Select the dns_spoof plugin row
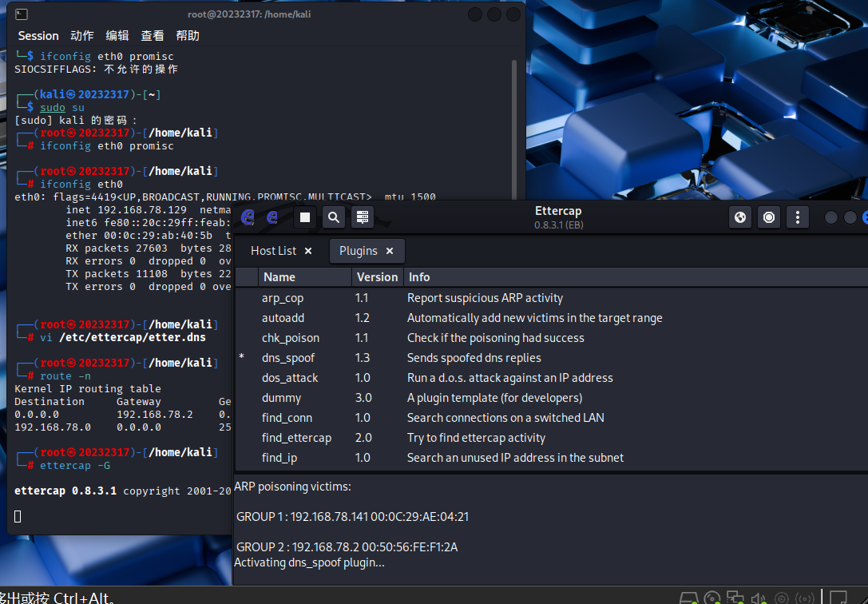The height and width of the screenshot is (604, 868). point(551,358)
